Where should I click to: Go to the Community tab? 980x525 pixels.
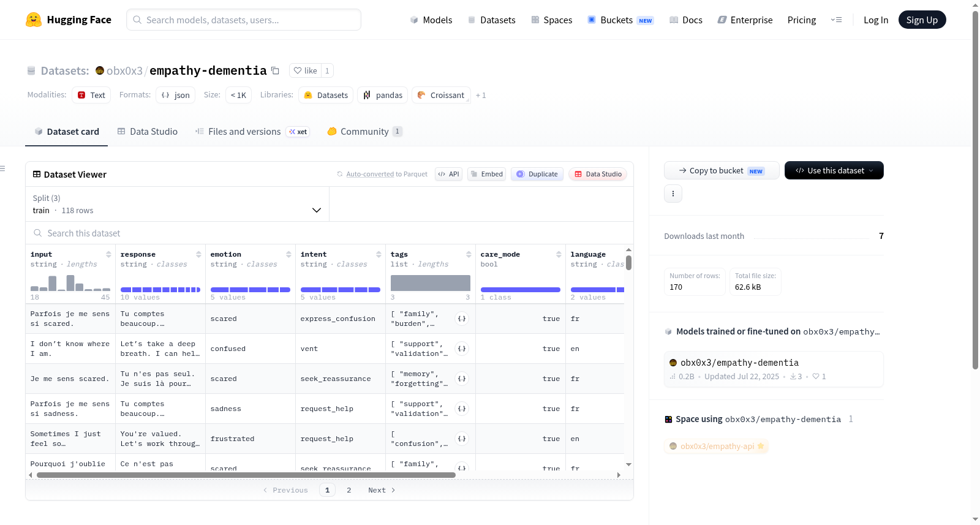365,132
